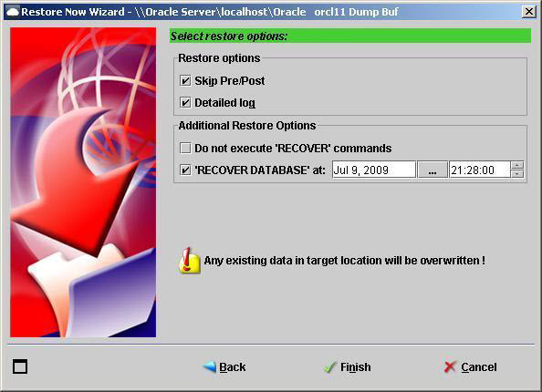The image size is (542, 392).
Task: Cancel the Restore Now Wizard
Action: click(x=471, y=366)
